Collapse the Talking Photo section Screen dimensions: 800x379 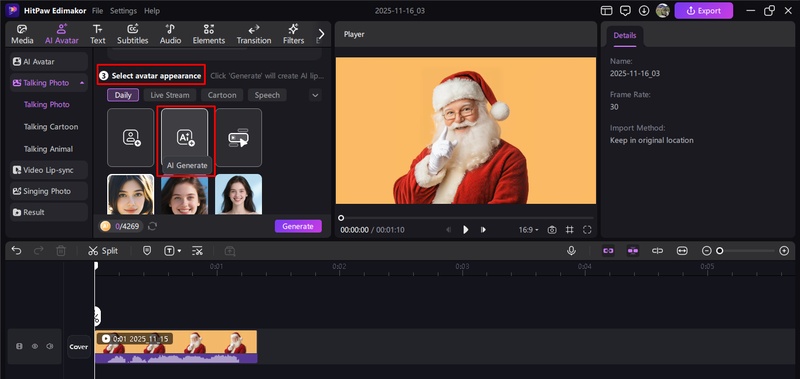click(82, 83)
